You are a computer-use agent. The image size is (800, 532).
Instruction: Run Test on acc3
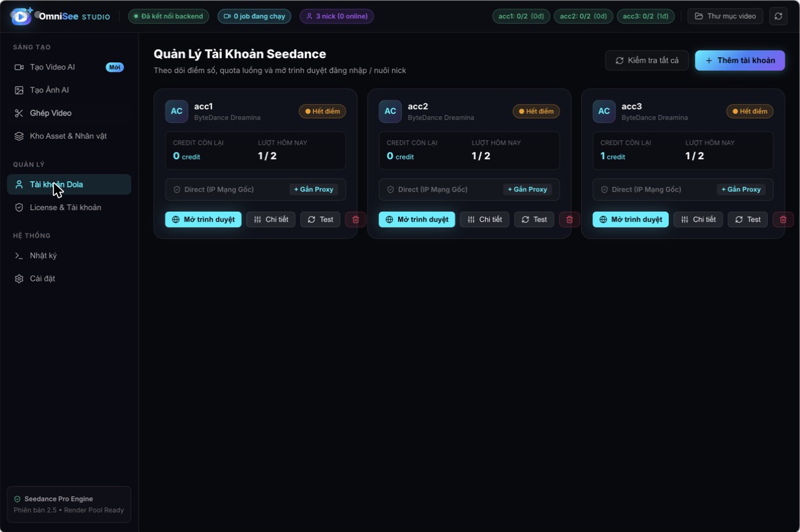tap(748, 220)
